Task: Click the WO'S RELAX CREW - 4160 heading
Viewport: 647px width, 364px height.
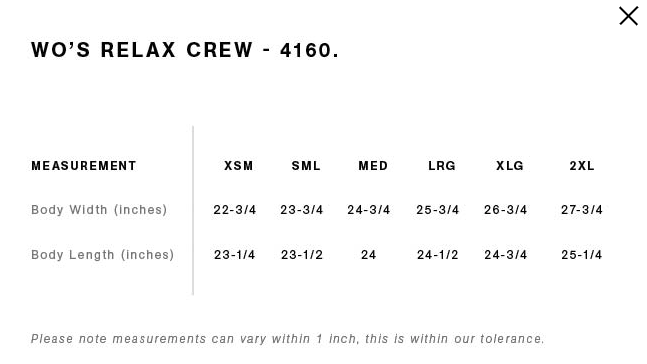Action: (185, 50)
